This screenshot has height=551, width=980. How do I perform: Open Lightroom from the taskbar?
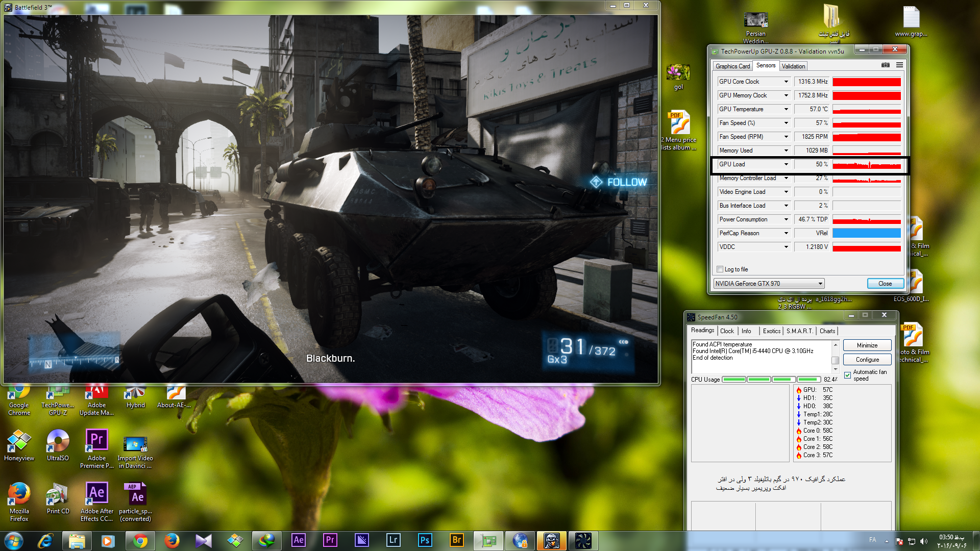click(x=393, y=540)
